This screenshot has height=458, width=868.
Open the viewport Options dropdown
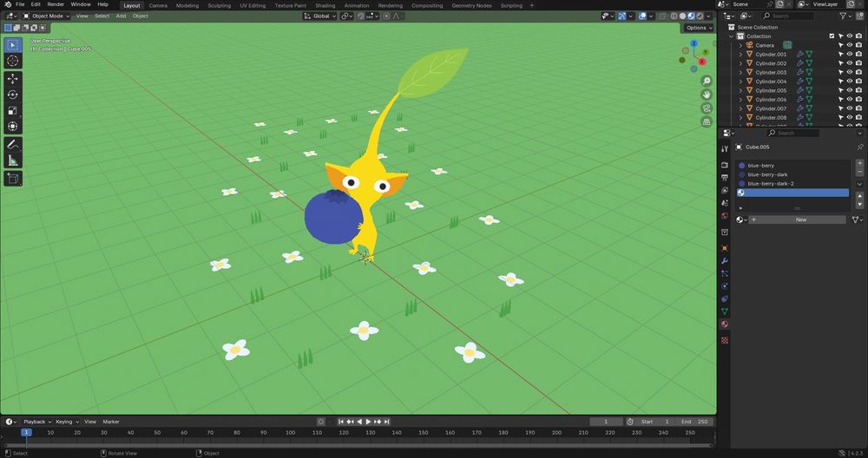(x=699, y=28)
